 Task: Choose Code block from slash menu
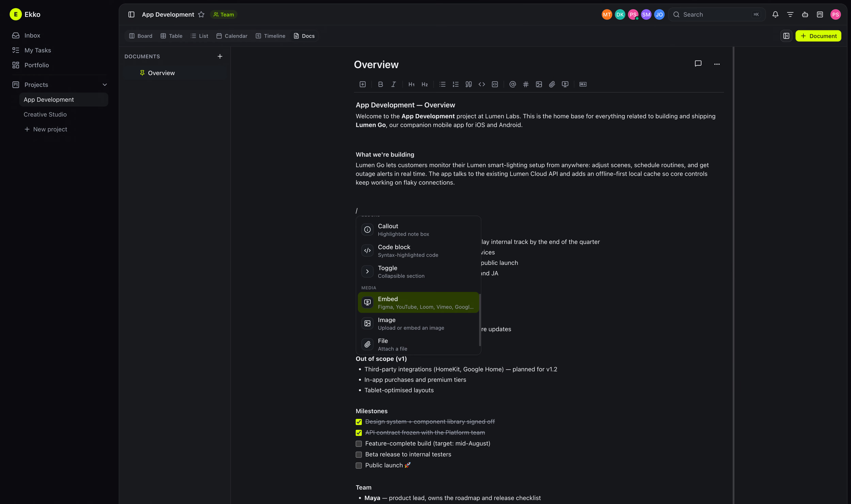click(418, 250)
